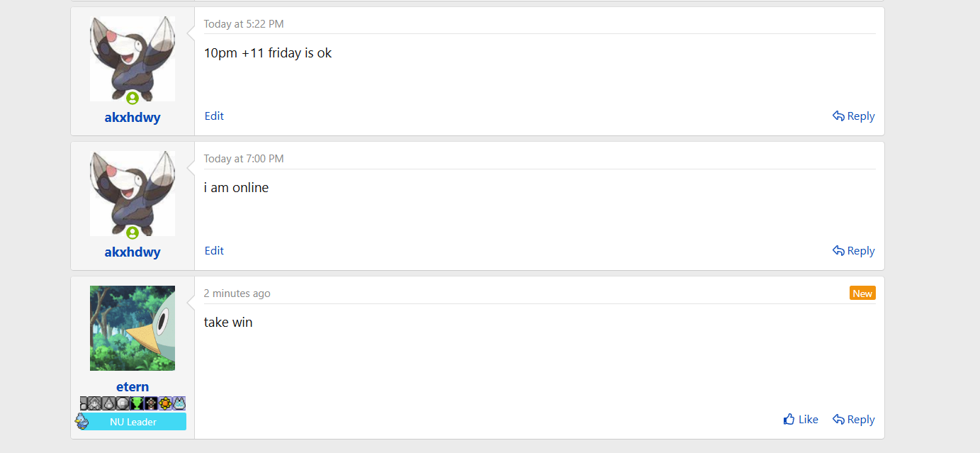Click the gray diamond badge under etern
Image resolution: width=980 pixels, height=453 pixels.
coord(94,403)
